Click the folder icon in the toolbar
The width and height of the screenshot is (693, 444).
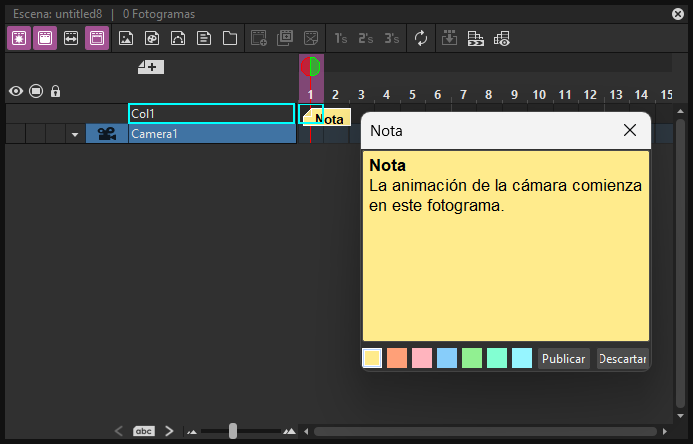point(230,38)
